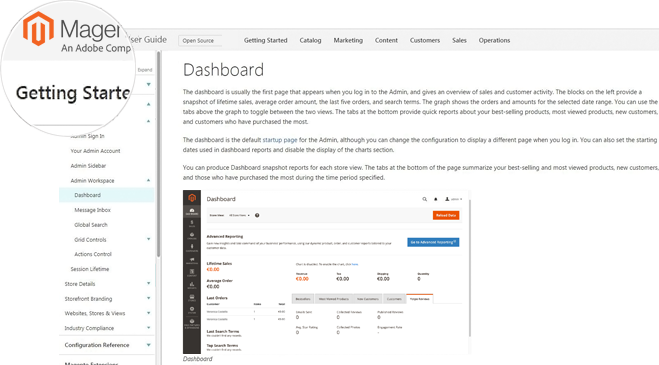Click Marketing megaphone icon in admin sidebar
Viewport: 659px width, 365px height.
click(192, 260)
